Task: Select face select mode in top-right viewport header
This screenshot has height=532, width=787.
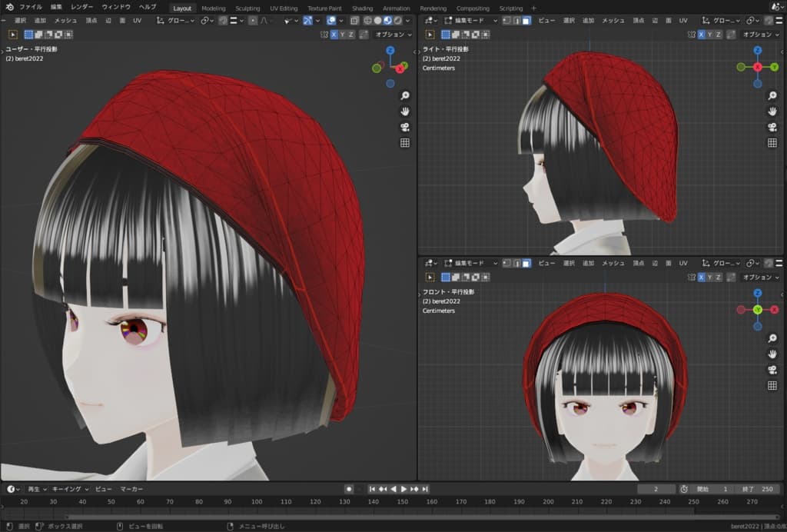Action: 526,20
